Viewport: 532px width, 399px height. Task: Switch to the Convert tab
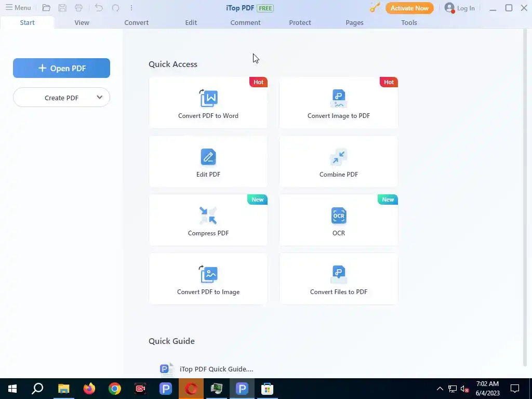click(x=137, y=22)
